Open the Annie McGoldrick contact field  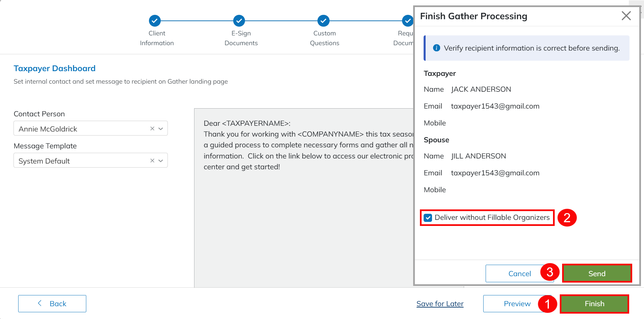81,128
